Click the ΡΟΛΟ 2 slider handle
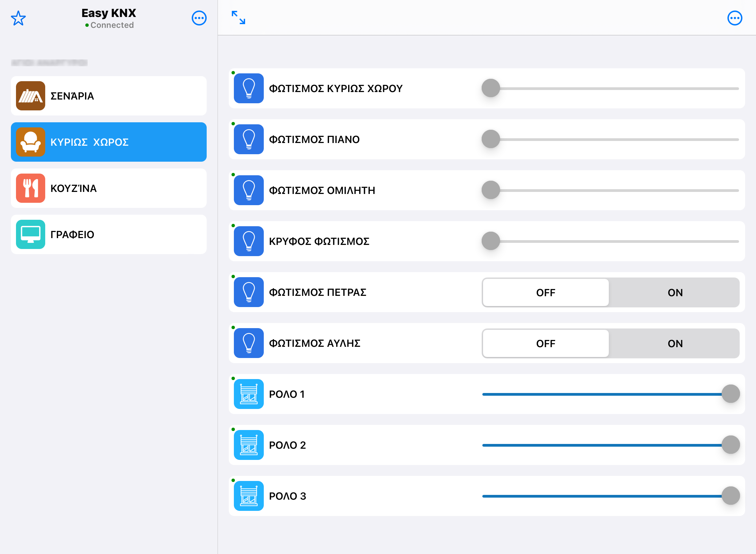Screen dimensions: 756x554 coord(731,445)
